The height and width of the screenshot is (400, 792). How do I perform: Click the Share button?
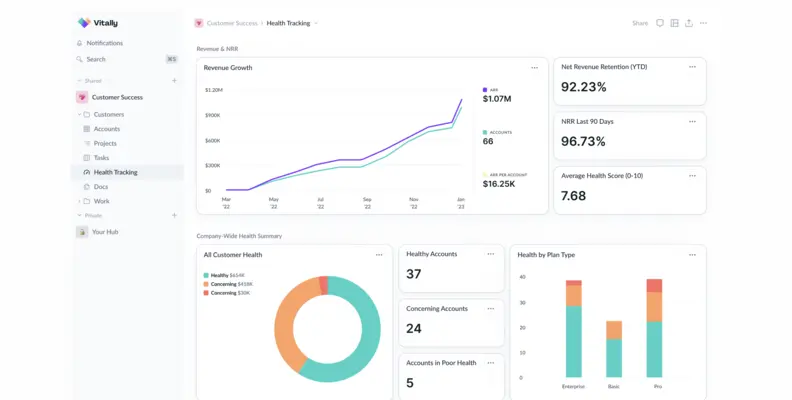coord(640,23)
